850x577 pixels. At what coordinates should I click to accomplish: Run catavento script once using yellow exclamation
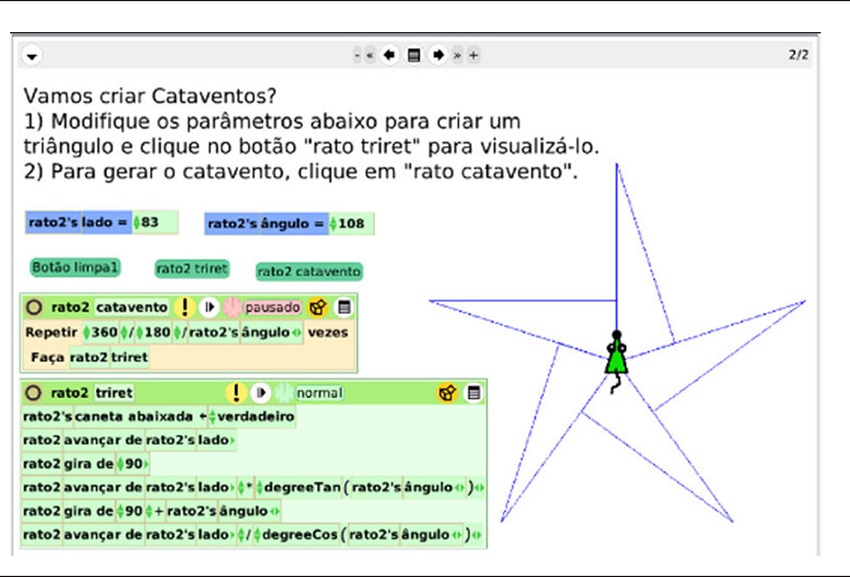tap(184, 307)
